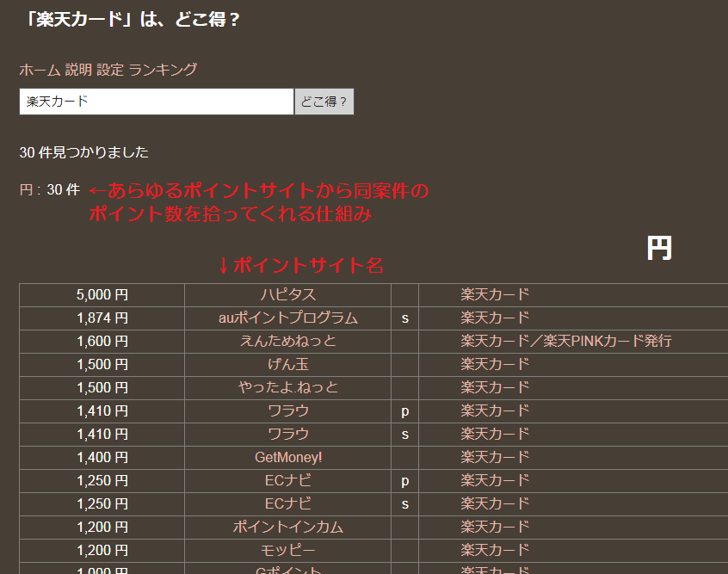728x574 pixels.
Task: Go to the 説明 page link
Action: (78, 70)
